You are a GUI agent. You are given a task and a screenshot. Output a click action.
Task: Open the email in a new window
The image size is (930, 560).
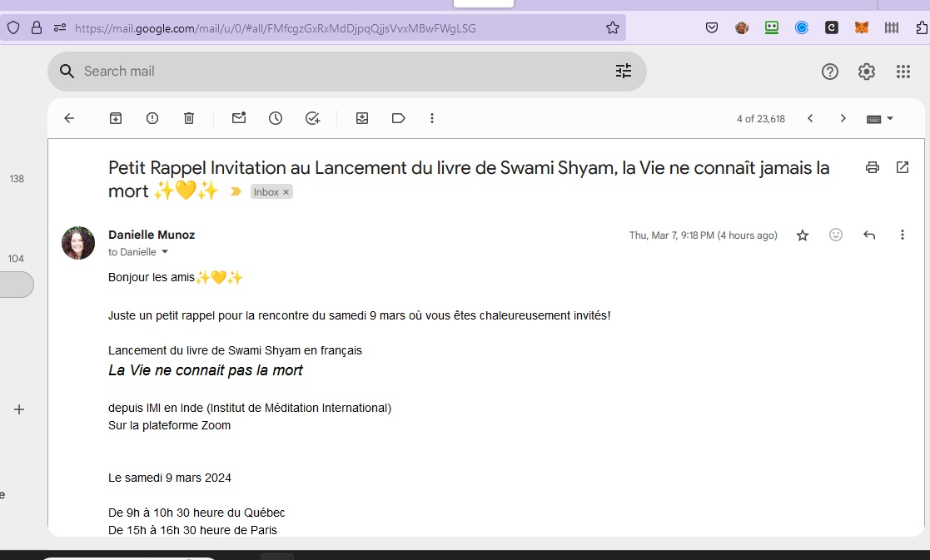pyautogui.click(x=903, y=167)
